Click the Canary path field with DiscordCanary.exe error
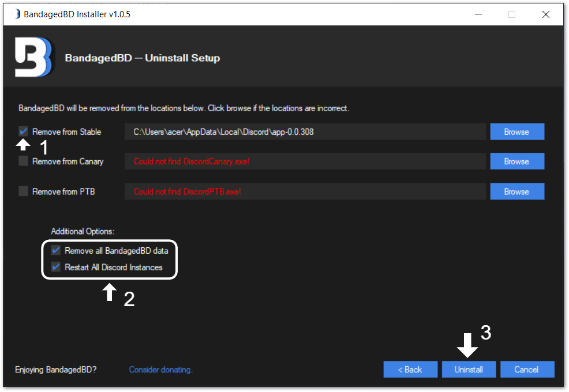 (x=305, y=161)
